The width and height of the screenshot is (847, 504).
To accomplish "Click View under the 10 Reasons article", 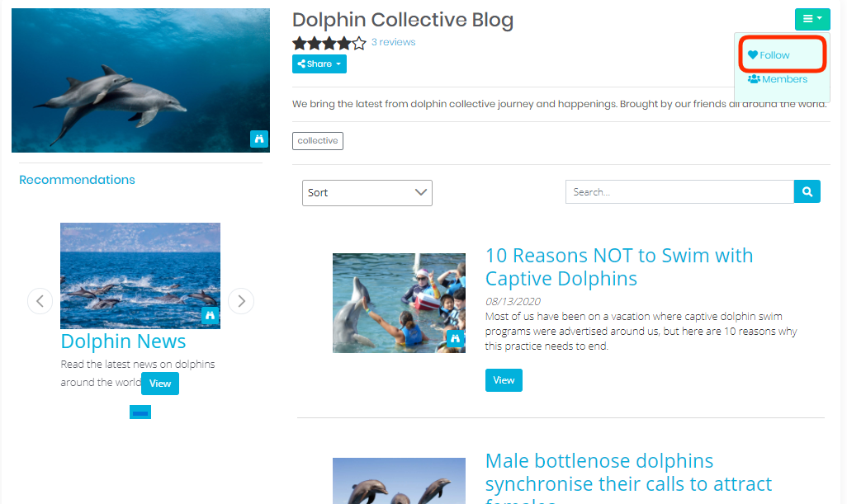I will click(x=504, y=380).
